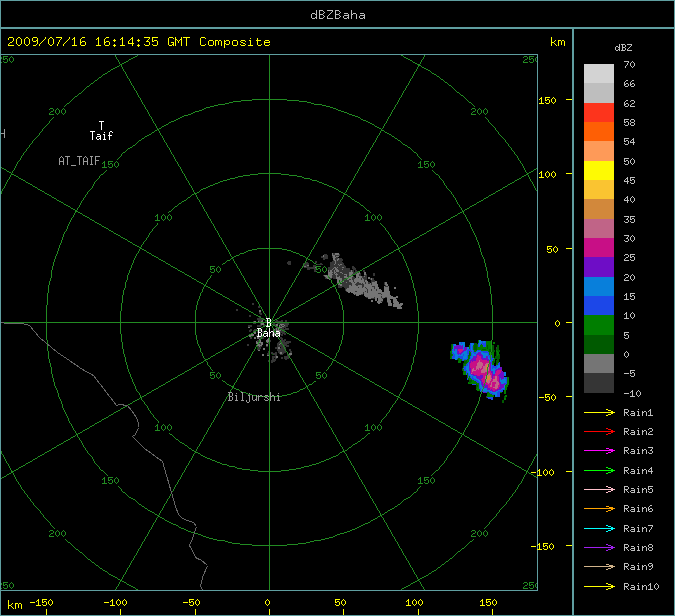Click the yellow -150 label on the bottom axis

tap(41, 603)
